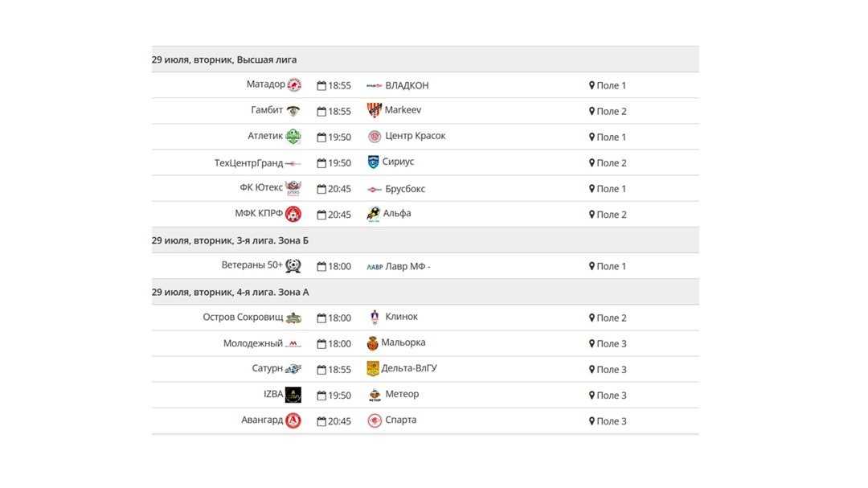Click the Альфа team mascot logo
The width and height of the screenshot is (868, 488).
374,214
